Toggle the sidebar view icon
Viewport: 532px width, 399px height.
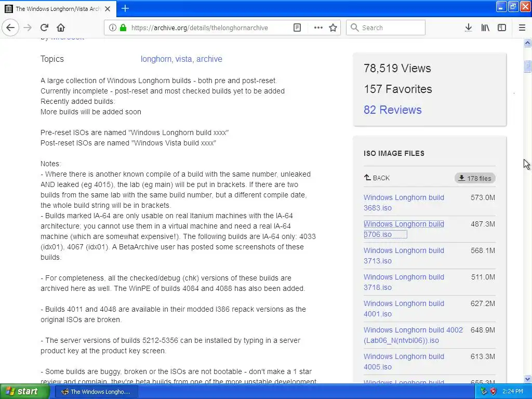(x=502, y=28)
